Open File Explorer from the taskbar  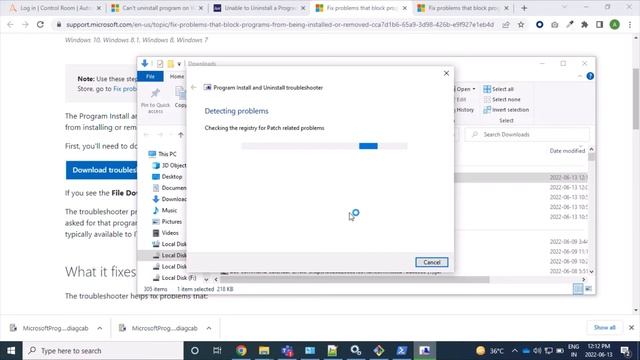tap(264, 351)
